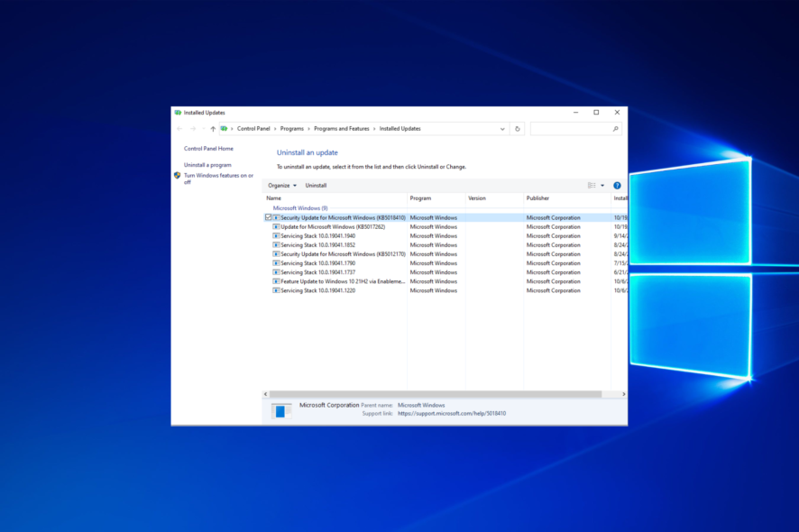This screenshot has width=799, height=532.
Task: Click the Back navigation arrow
Action: (179, 129)
